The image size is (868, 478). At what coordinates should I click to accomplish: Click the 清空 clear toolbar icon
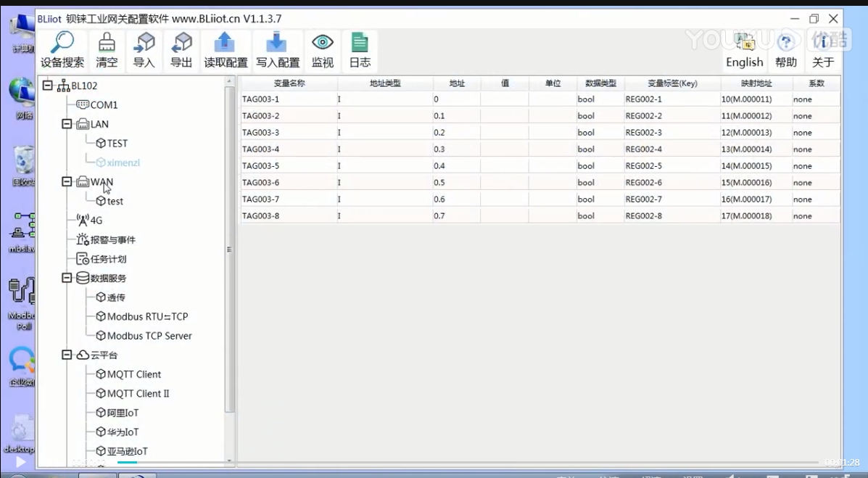(107, 43)
